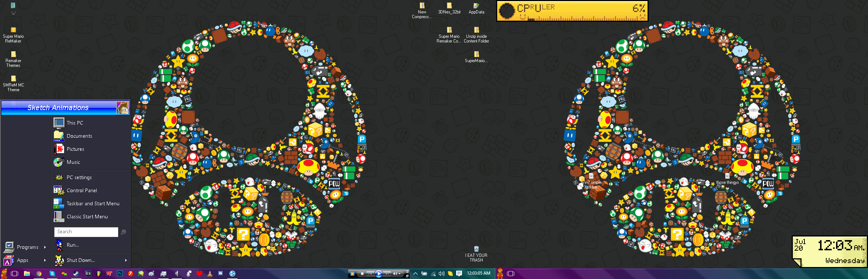Image resolution: width=868 pixels, height=279 pixels.
Task: Open Steam from the taskbar
Action: [76, 274]
